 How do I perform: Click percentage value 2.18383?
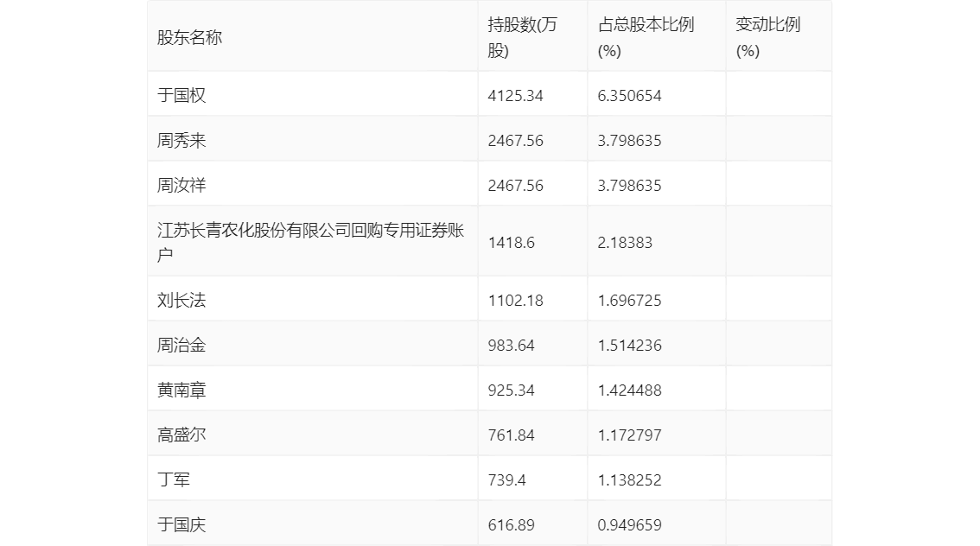625,243
